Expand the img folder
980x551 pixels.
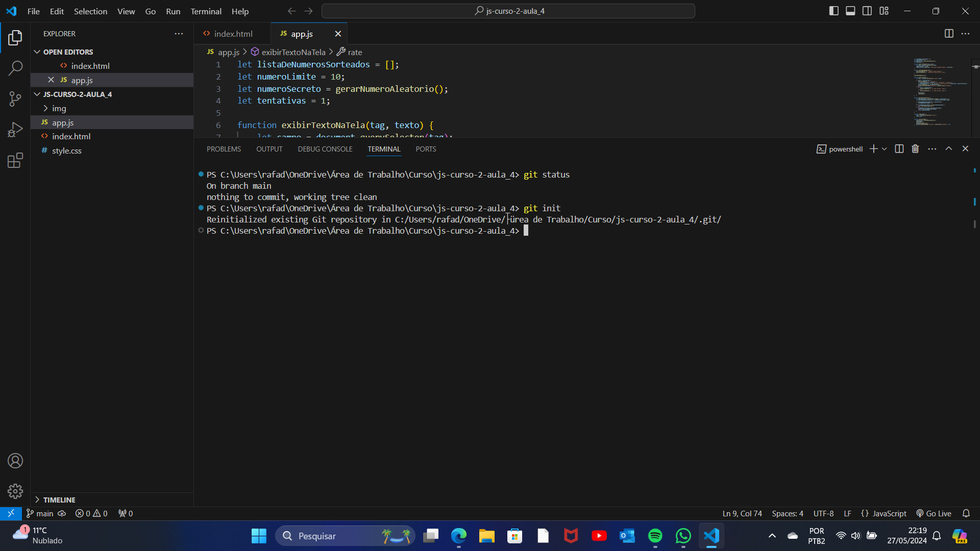click(59, 108)
